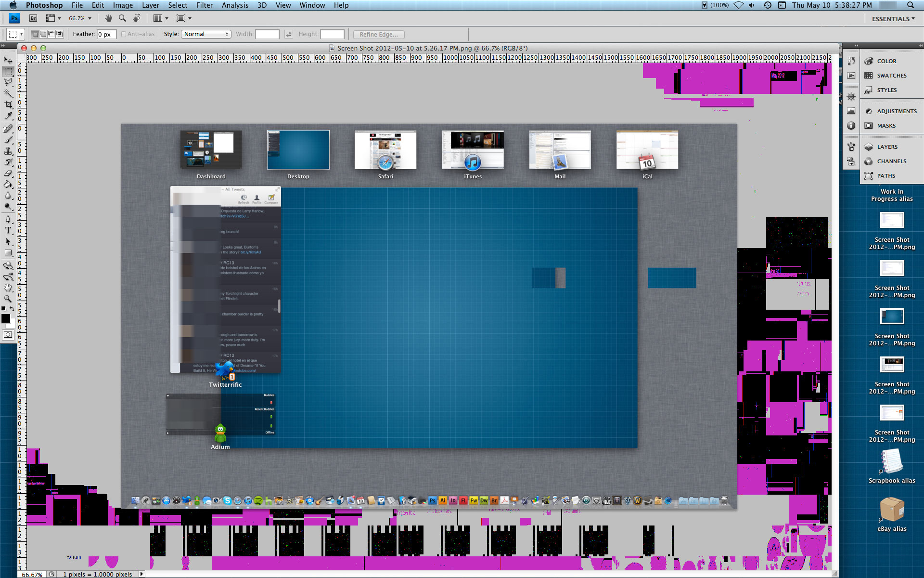Select the Eyedropper tool
The height and width of the screenshot is (578, 924).
(8, 116)
